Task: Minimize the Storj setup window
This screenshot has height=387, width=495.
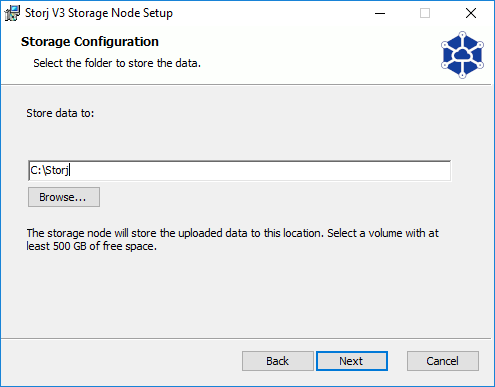Action: pos(380,13)
